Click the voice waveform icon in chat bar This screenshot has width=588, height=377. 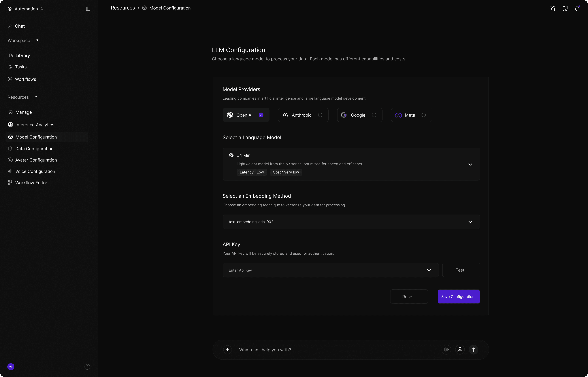click(446, 350)
